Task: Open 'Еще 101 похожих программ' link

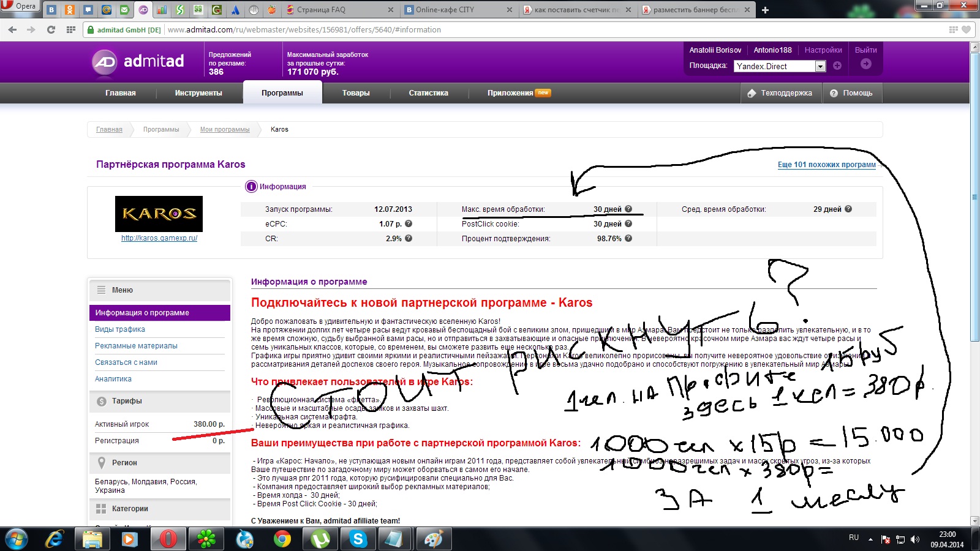Action: click(x=827, y=165)
